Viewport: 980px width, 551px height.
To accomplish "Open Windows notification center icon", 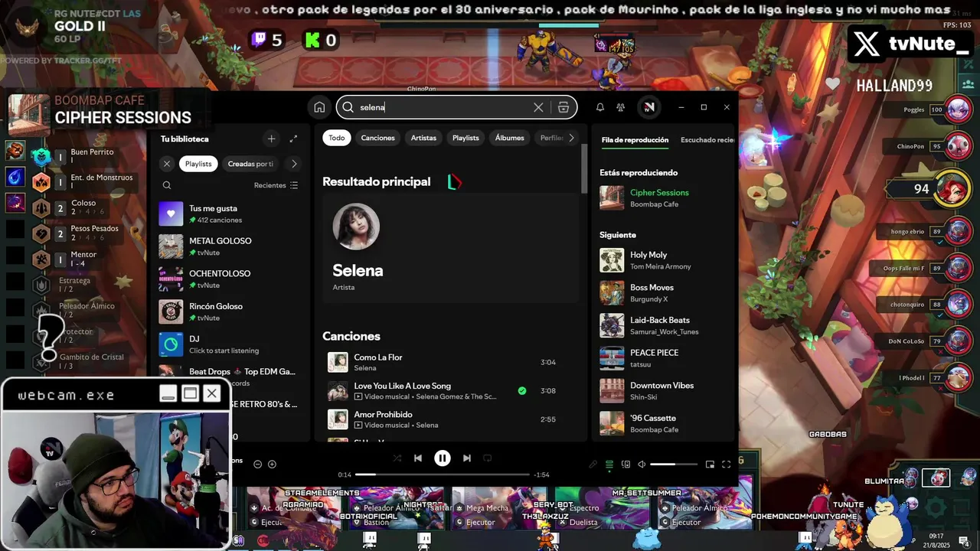I will click(965, 541).
